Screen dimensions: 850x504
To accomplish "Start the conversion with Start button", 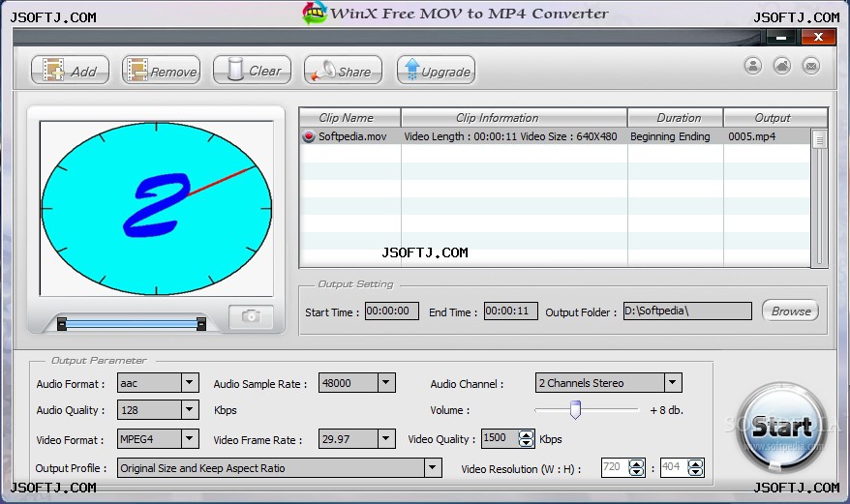I will 781,427.
